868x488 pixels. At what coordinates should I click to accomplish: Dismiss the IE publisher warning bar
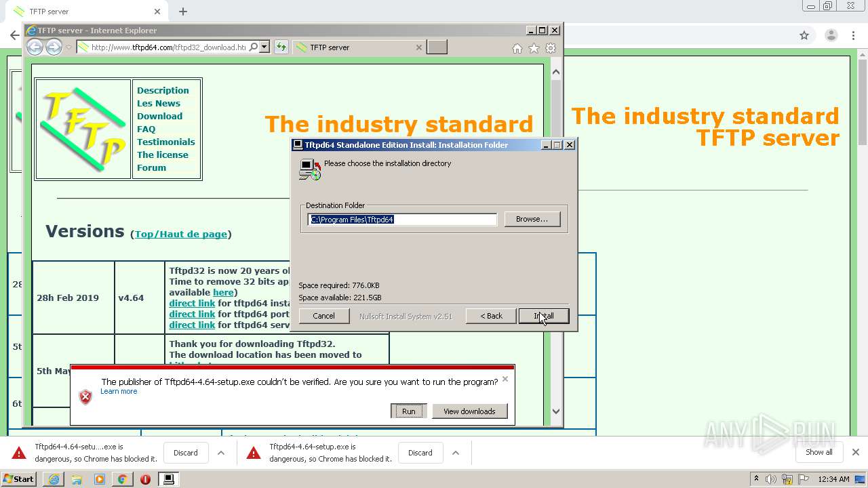[505, 379]
